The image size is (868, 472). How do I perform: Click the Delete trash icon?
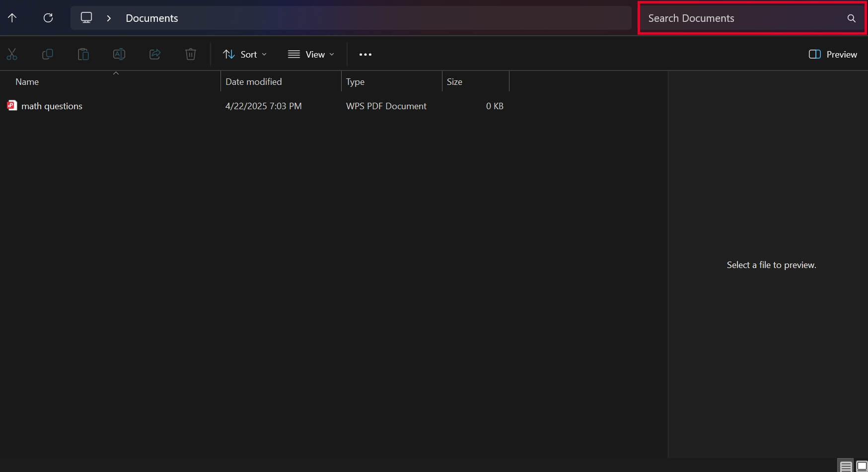(190, 55)
